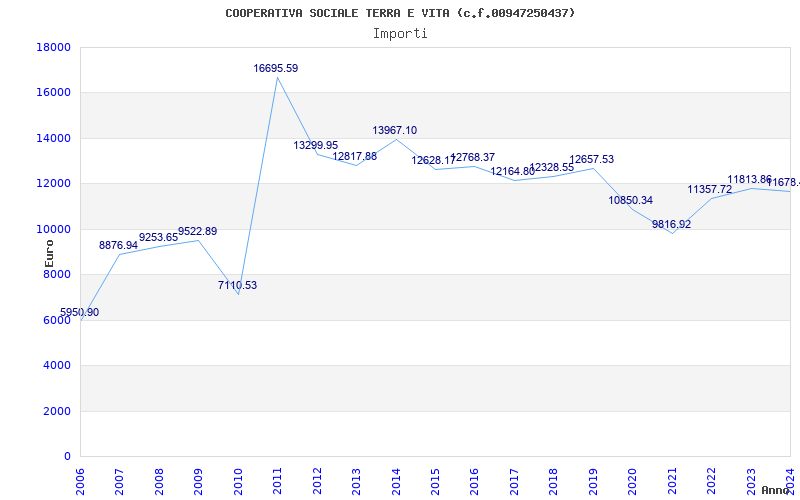Click the Anno x-axis title
800x500 pixels.
[776, 490]
